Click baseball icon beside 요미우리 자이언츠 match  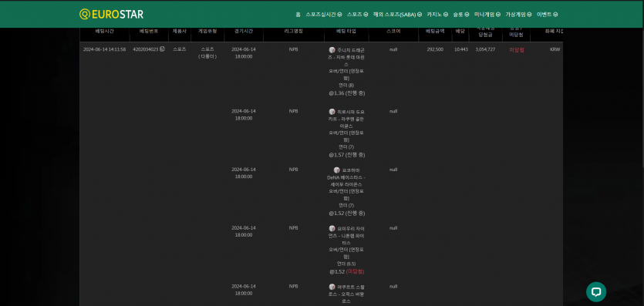(x=332, y=228)
